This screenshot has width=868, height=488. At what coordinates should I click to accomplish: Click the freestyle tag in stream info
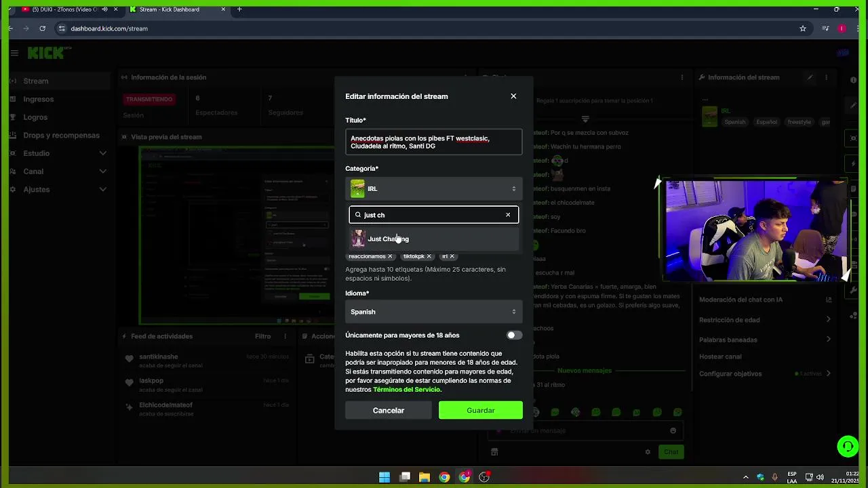[x=798, y=122]
